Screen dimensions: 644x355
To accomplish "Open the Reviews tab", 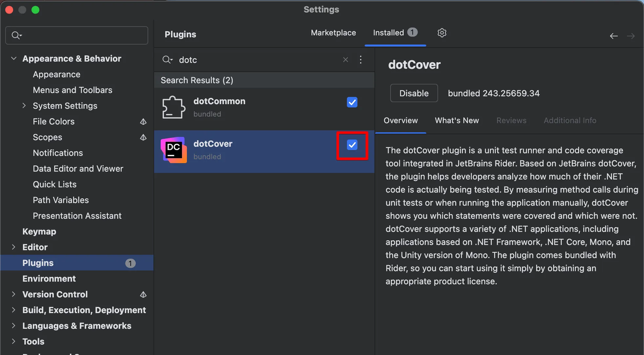I will pyautogui.click(x=511, y=121).
